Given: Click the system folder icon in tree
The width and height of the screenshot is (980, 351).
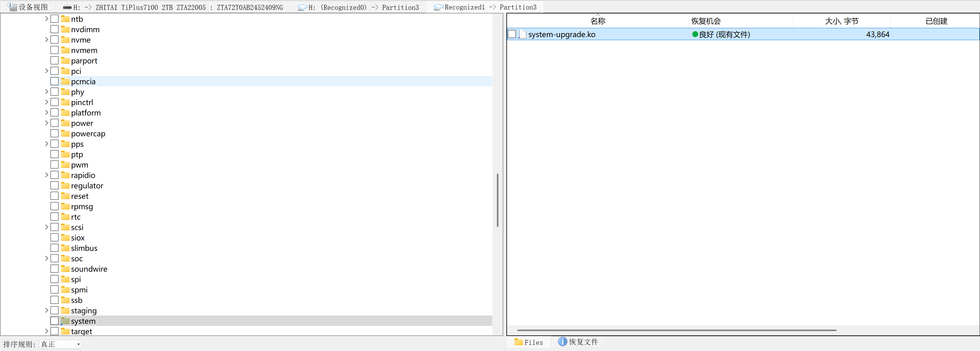Looking at the screenshot, I should (66, 321).
